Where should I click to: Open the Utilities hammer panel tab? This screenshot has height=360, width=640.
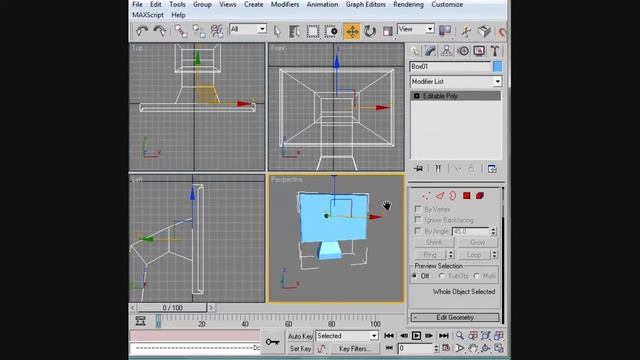coord(495,51)
